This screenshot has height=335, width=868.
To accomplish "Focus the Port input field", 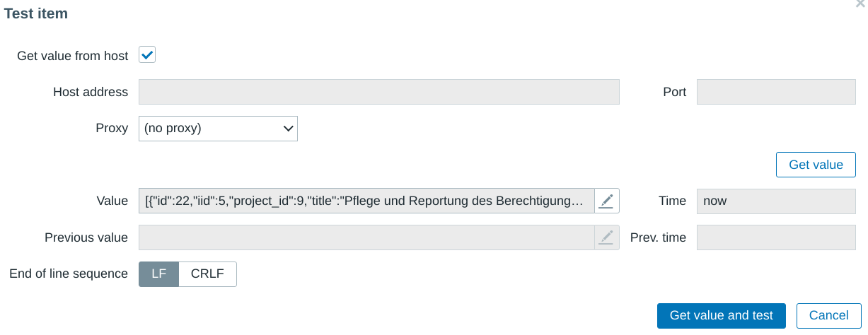I will click(x=776, y=92).
